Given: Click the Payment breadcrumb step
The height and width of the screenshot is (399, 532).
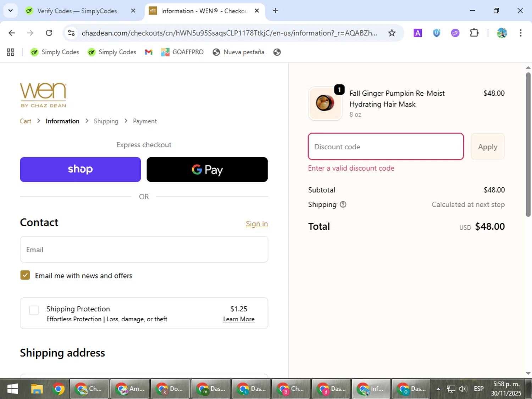Looking at the screenshot, I should click(x=145, y=121).
